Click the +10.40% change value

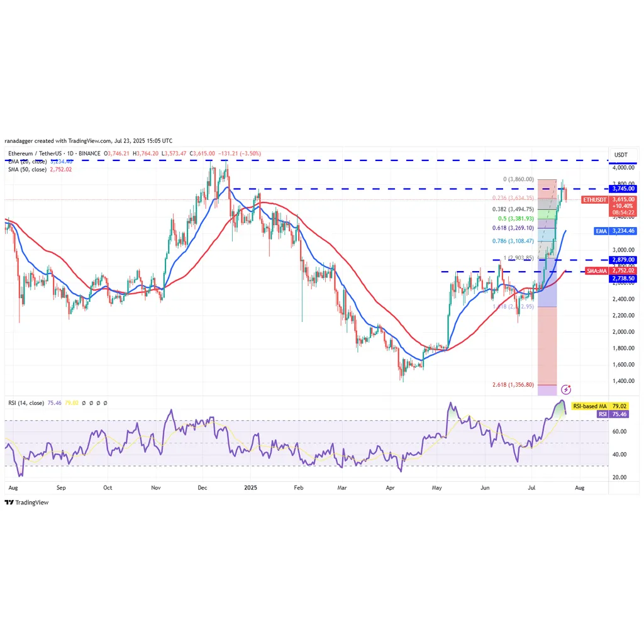coord(623,206)
